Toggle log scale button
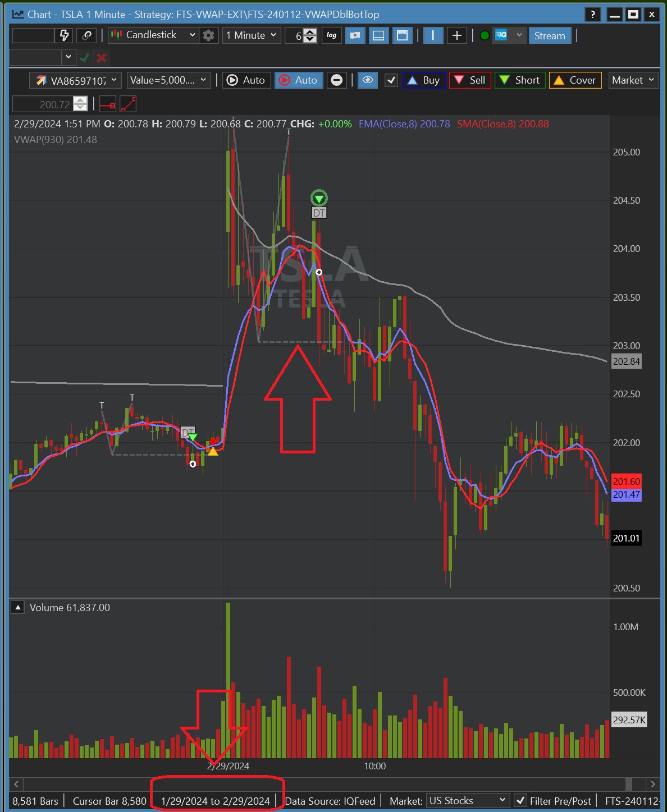The height and width of the screenshot is (812, 667). tap(331, 35)
